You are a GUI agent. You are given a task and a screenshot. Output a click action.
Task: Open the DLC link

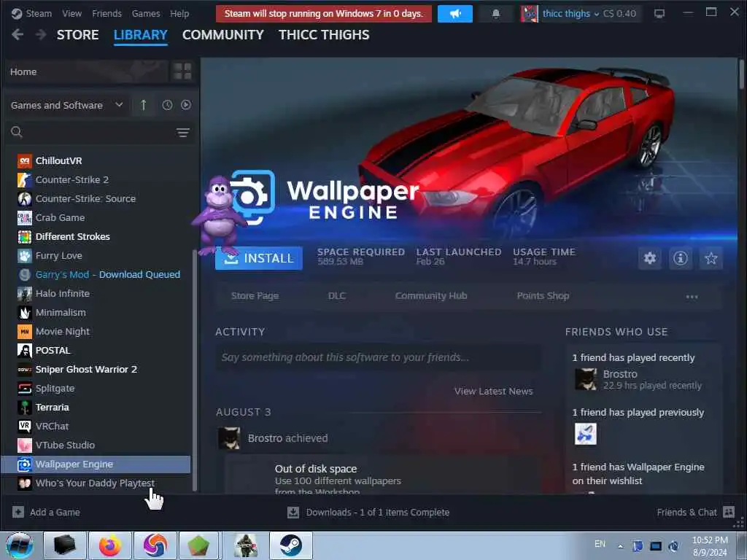pyautogui.click(x=337, y=296)
